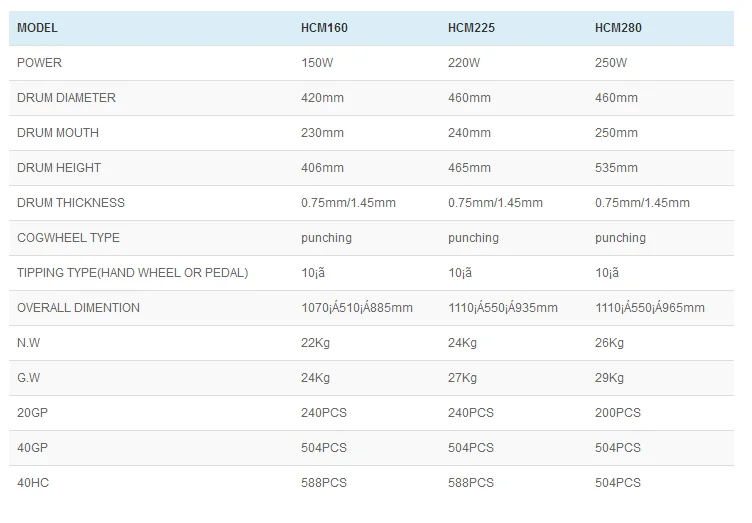The image size is (752, 523).
Task: Click the OVERALL DIMENTION row label
Action: [78, 308]
